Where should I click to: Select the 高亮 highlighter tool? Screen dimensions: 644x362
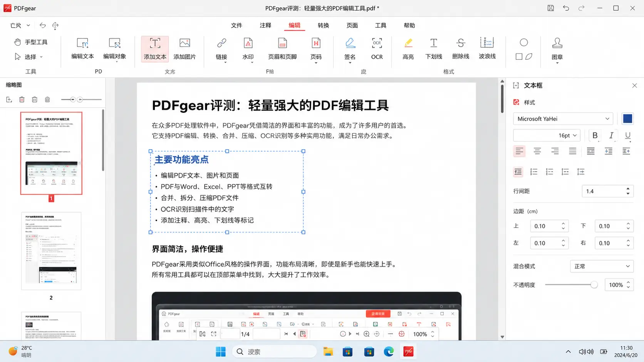(408, 49)
